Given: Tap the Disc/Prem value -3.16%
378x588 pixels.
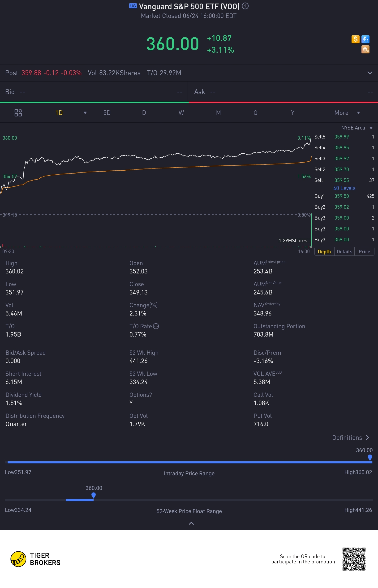Looking at the screenshot, I should [x=263, y=361].
